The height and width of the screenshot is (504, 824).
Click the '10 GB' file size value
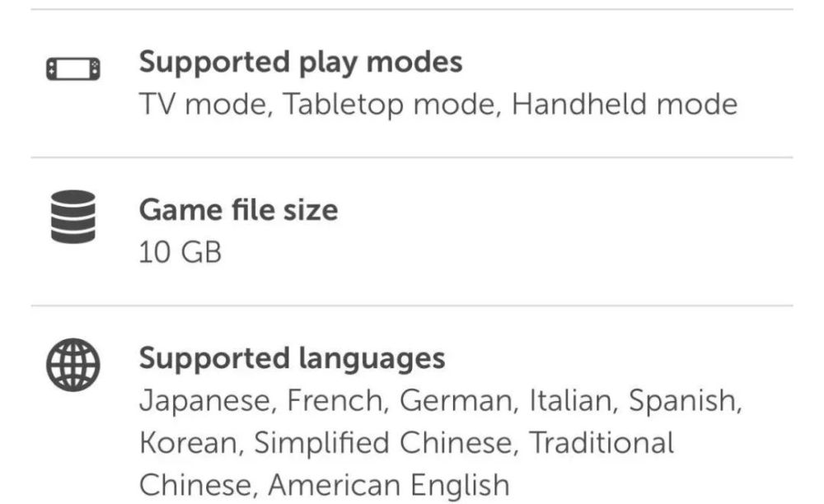tap(180, 252)
